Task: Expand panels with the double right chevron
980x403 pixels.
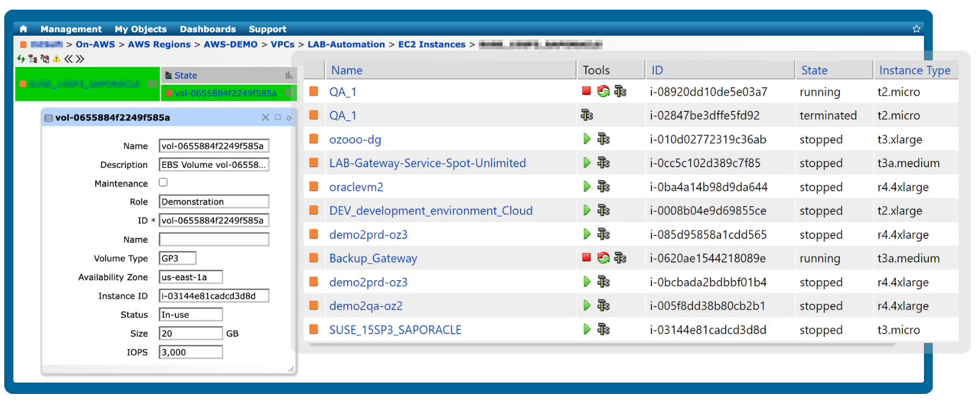Action: coord(80,59)
